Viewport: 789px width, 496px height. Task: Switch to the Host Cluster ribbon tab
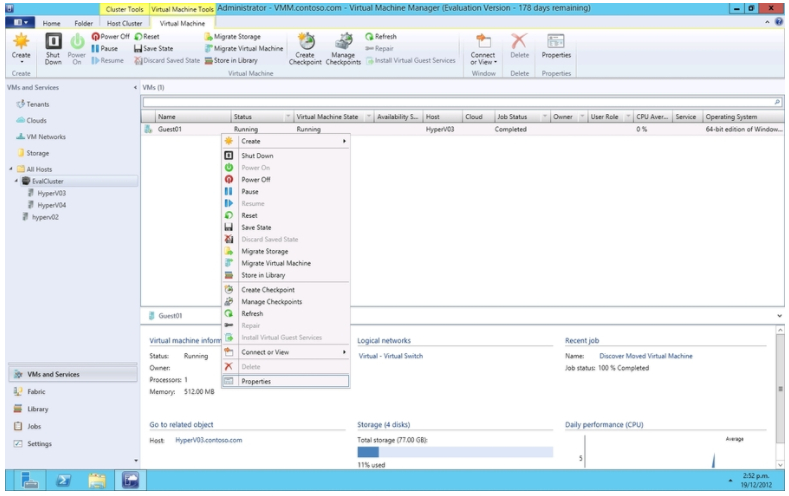pos(124,23)
